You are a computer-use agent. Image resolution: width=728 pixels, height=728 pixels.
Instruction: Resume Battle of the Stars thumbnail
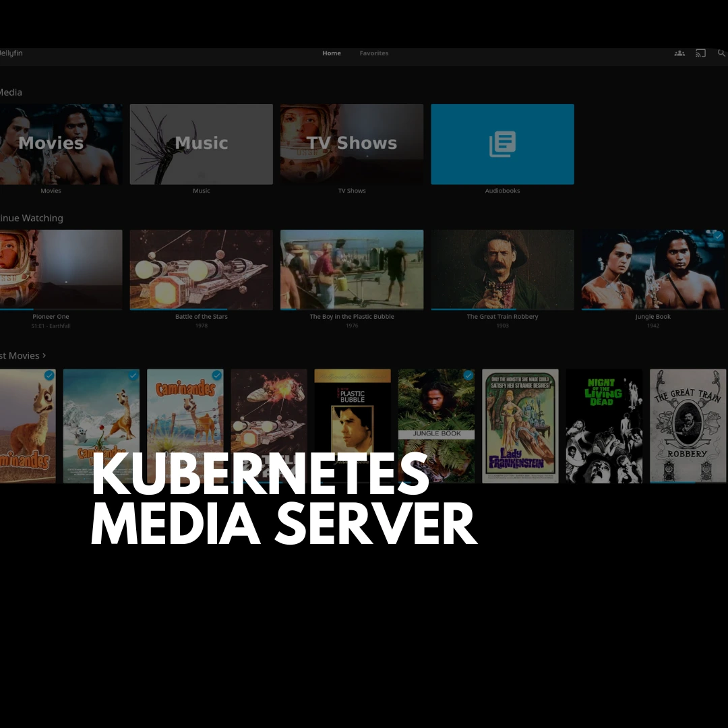(x=201, y=269)
